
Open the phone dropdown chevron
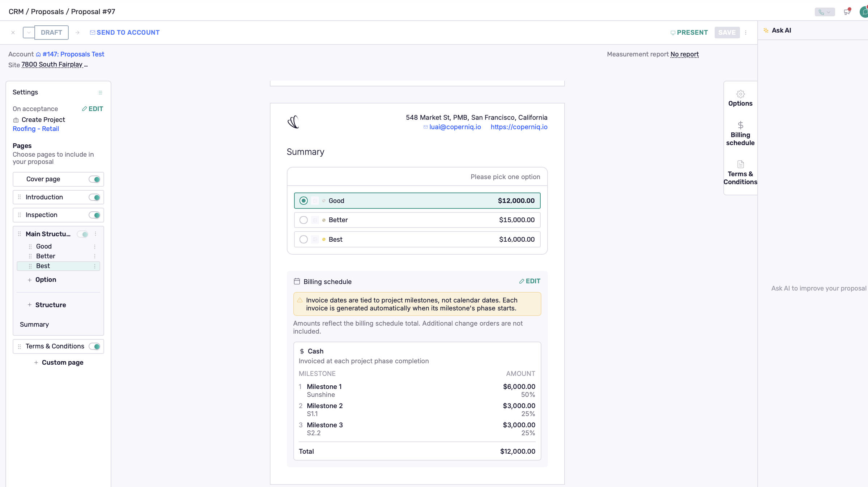coord(829,12)
